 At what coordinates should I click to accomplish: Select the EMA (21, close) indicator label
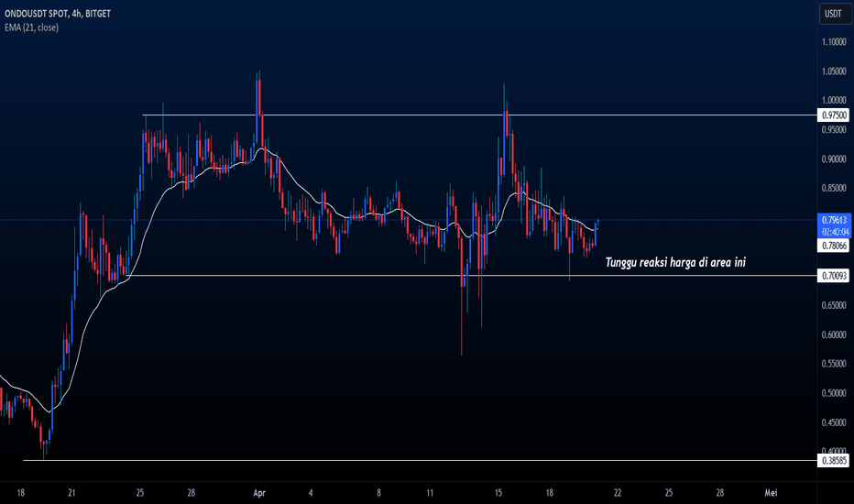[x=31, y=27]
